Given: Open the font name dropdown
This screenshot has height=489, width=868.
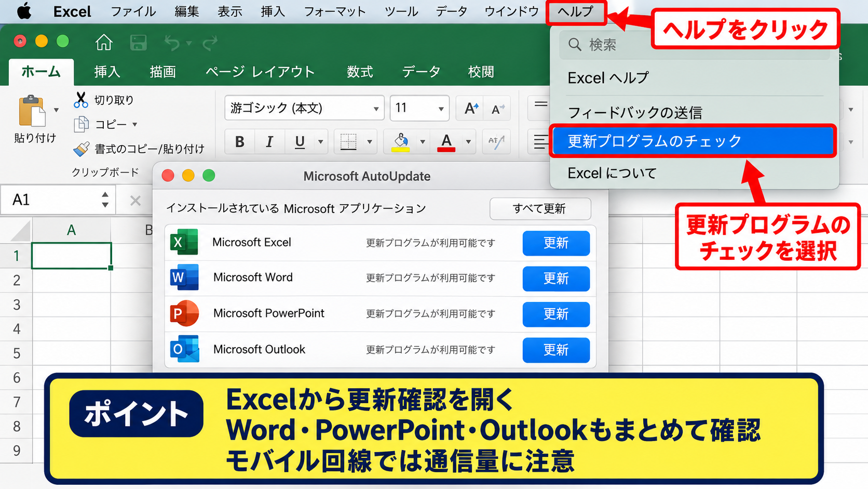Looking at the screenshot, I should pyautogui.click(x=376, y=109).
